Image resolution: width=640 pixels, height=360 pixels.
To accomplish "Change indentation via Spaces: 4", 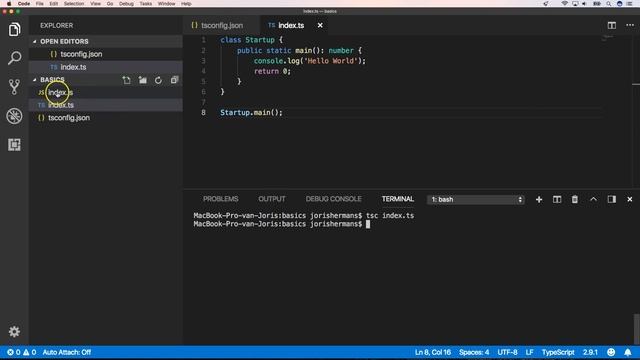I will [474, 352].
